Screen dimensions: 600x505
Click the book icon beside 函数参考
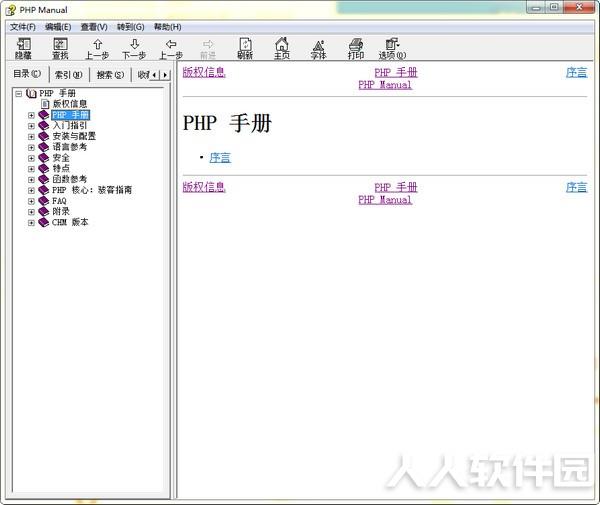click(x=44, y=179)
